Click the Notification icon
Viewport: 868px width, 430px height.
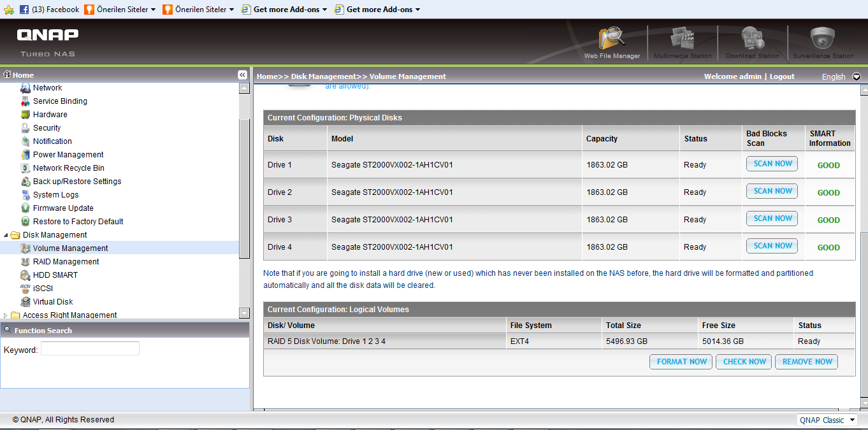click(x=25, y=141)
